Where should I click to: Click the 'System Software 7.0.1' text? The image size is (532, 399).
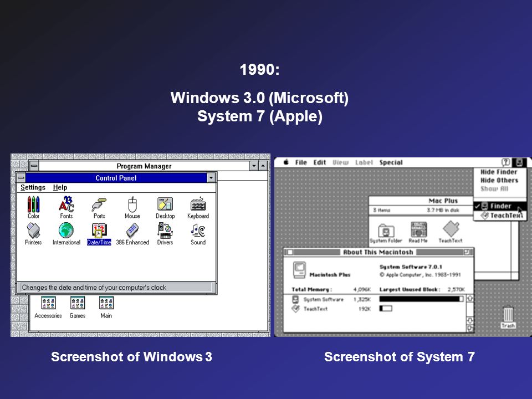[x=411, y=267]
